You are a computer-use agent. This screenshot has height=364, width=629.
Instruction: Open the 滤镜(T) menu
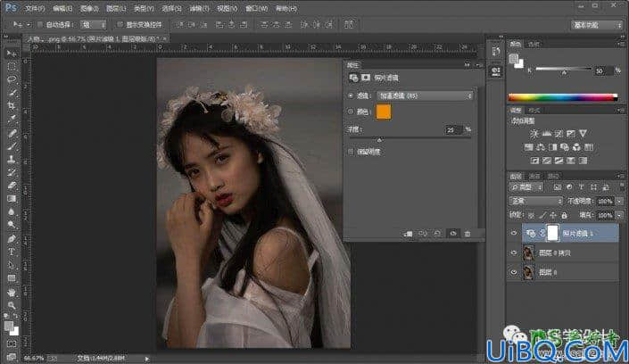[199, 8]
